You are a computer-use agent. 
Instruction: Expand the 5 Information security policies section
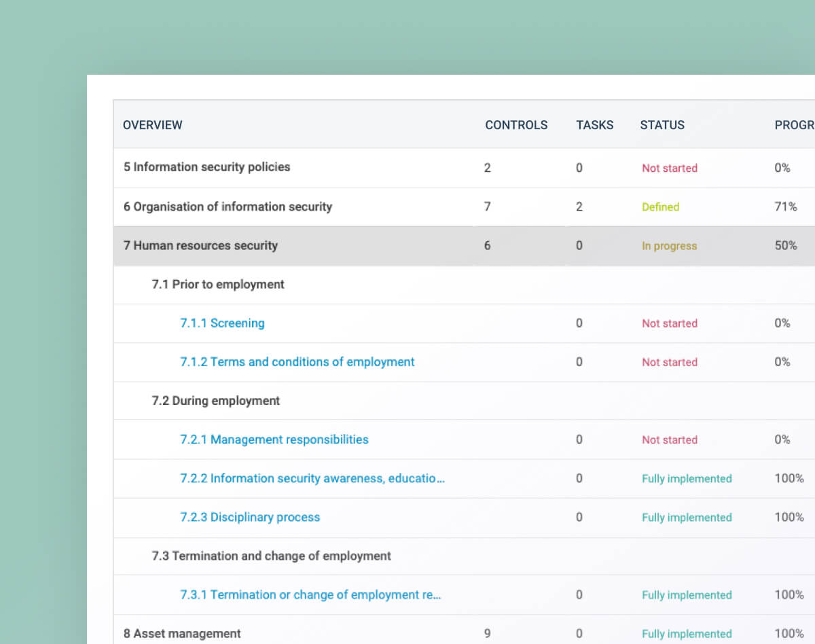(x=206, y=168)
